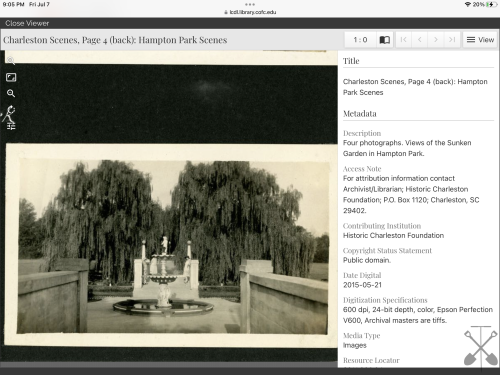Select the Title section heading
This screenshot has width=500, height=375.
point(351,61)
